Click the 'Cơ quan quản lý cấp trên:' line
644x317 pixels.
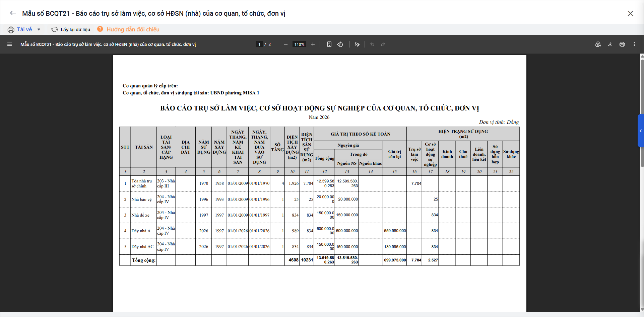click(x=150, y=86)
